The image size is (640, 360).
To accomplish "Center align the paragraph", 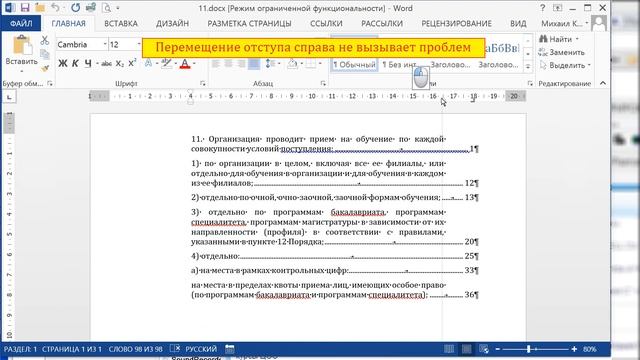I will pyautogui.click(x=229, y=63).
